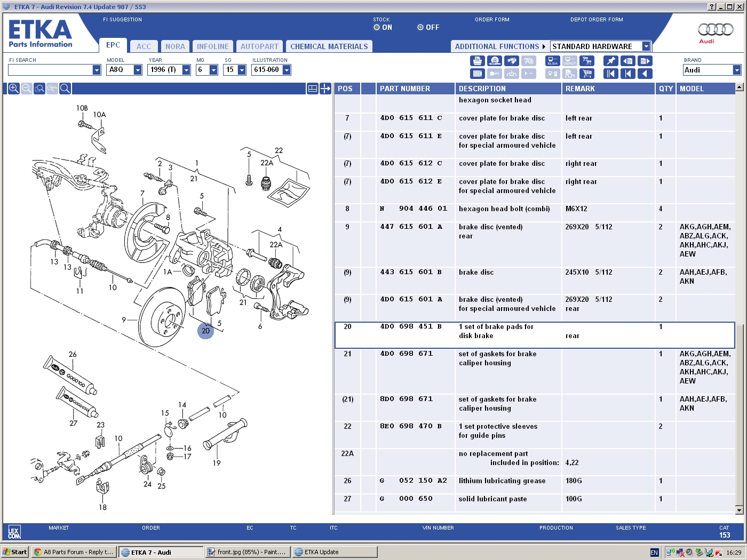Viewport: 747px width, 560px height.
Task: Open the AUTOPART tab
Action: pyautogui.click(x=259, y=46)
